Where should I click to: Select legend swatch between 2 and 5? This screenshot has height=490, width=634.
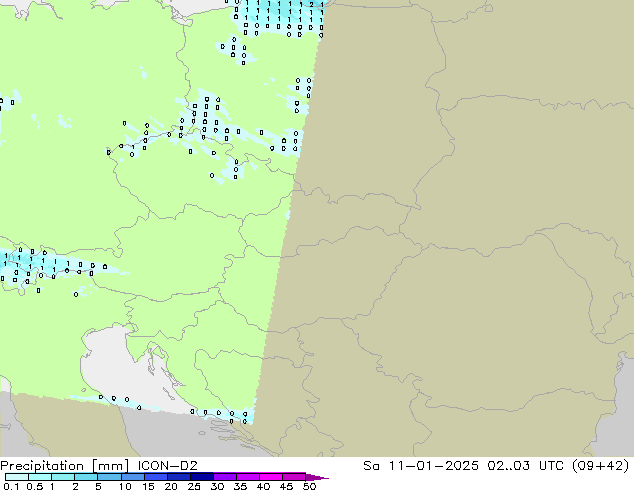click(x=86, y=477)
